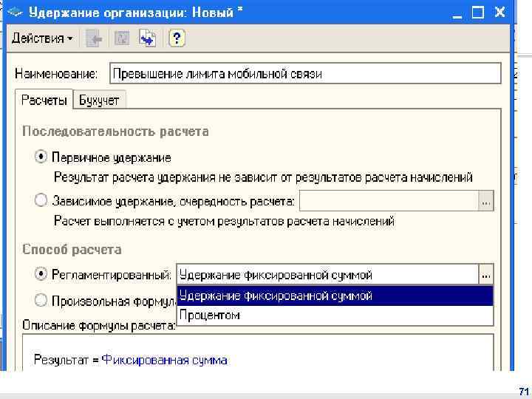Select Регламентированный radio button
The height and width of the screenshot is (399, 532).
tap(41, 273)
